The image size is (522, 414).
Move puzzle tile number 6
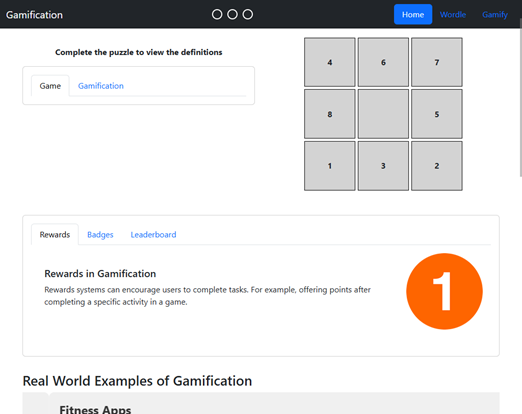click(x=383, y=62)
